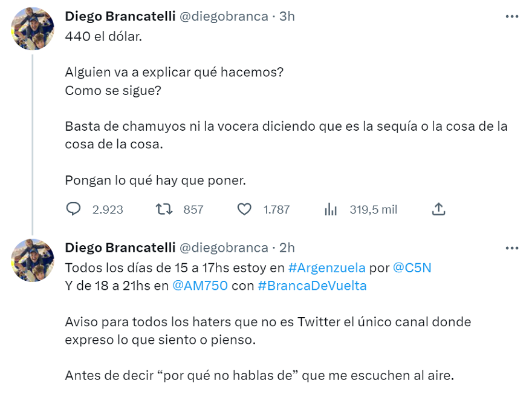Open second tweet's profile avatar
Screen dimensions: 532x400
click(x=33, y=260)
